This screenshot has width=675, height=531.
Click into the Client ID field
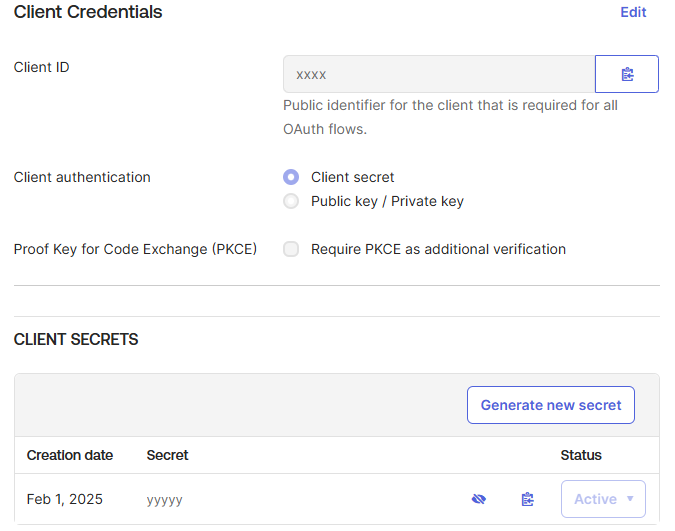coord(439,74)
